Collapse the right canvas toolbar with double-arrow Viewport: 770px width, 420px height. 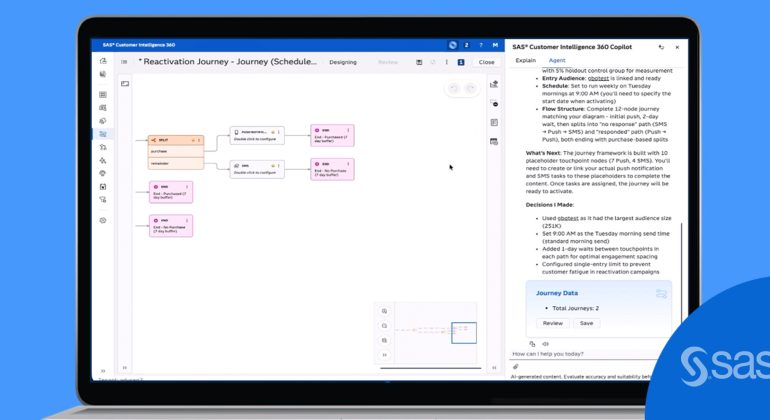click(494, 367)
